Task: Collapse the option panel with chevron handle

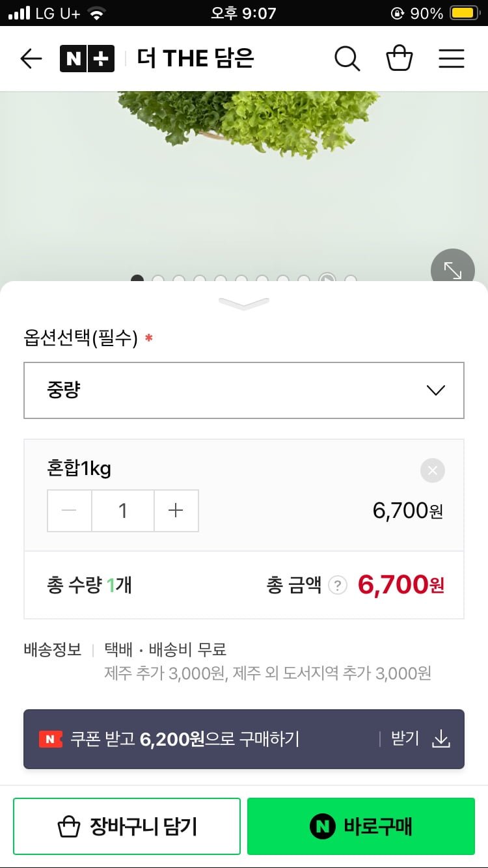Action: 244,303
